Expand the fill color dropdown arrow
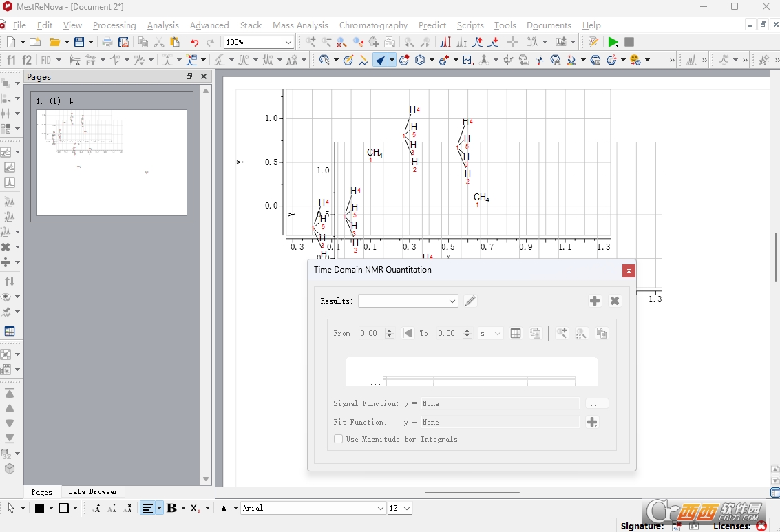 pyautogui.click(x=51, y=508)
